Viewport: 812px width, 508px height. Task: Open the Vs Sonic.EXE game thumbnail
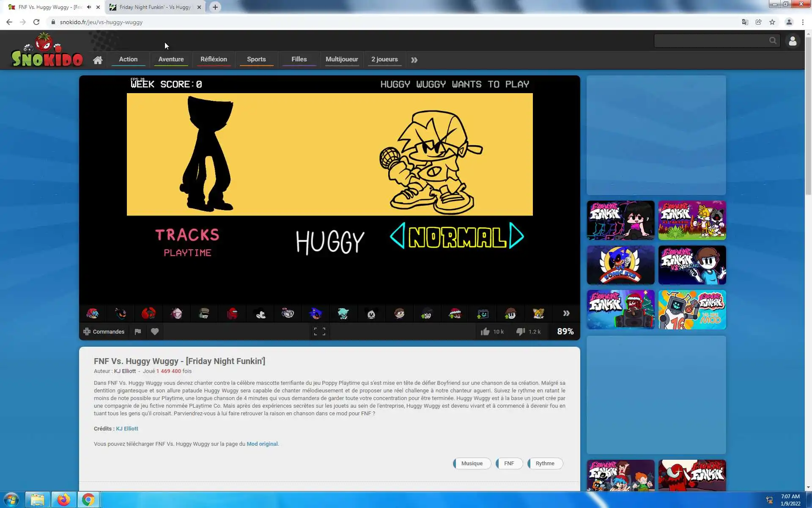pyautogui.click(x=620, y=265)
